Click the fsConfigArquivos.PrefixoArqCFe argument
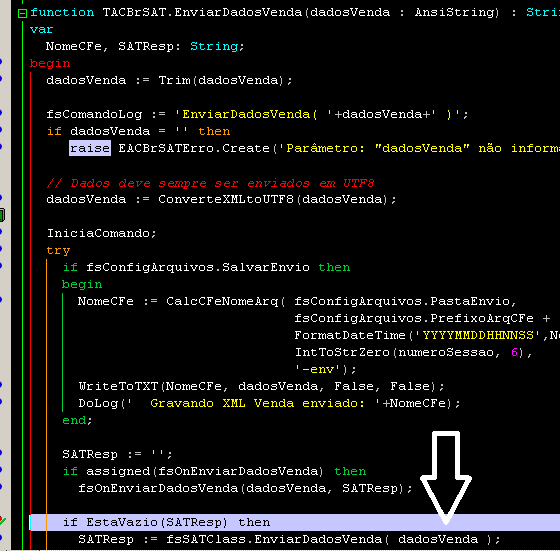The image size is (560, 551). tap(414, 319)
